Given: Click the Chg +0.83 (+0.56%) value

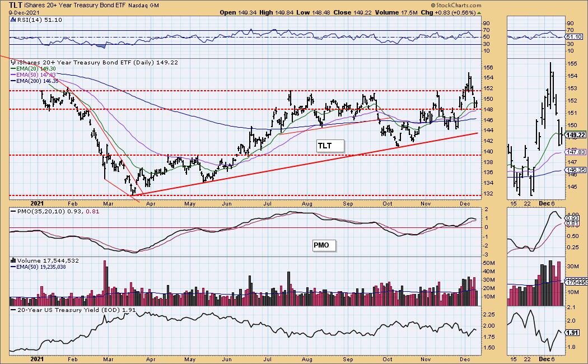Looking at the screenshot, I should 448,12.
